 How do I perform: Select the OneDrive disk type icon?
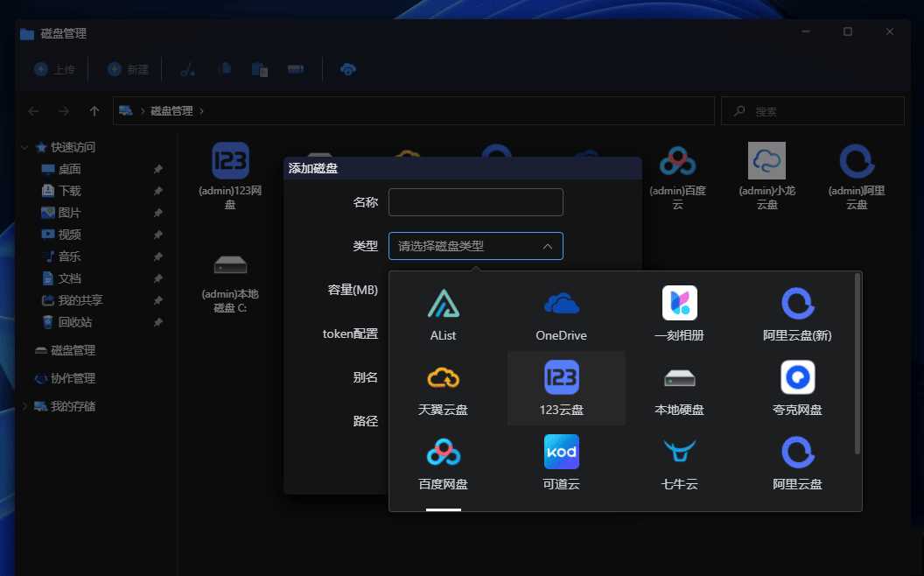[561, 313]
